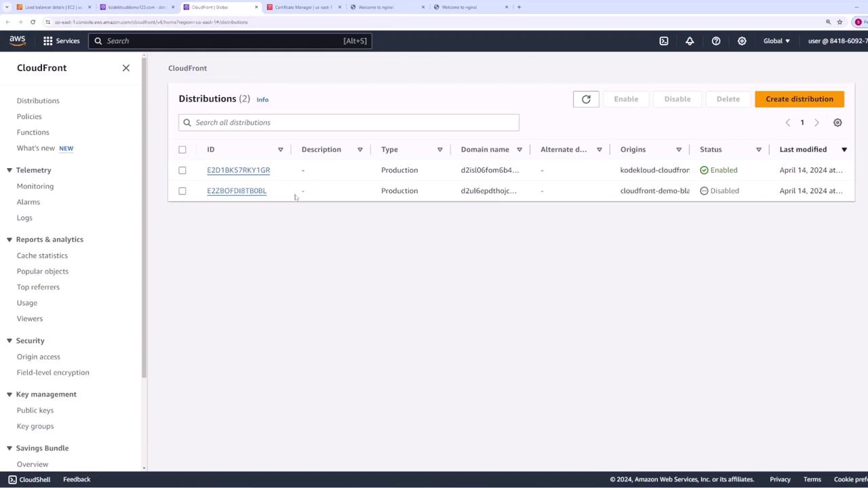Go to the next page of distributions
Image resolution: width=868 pixels, height=488 pixels.
[x=816, y=123]
